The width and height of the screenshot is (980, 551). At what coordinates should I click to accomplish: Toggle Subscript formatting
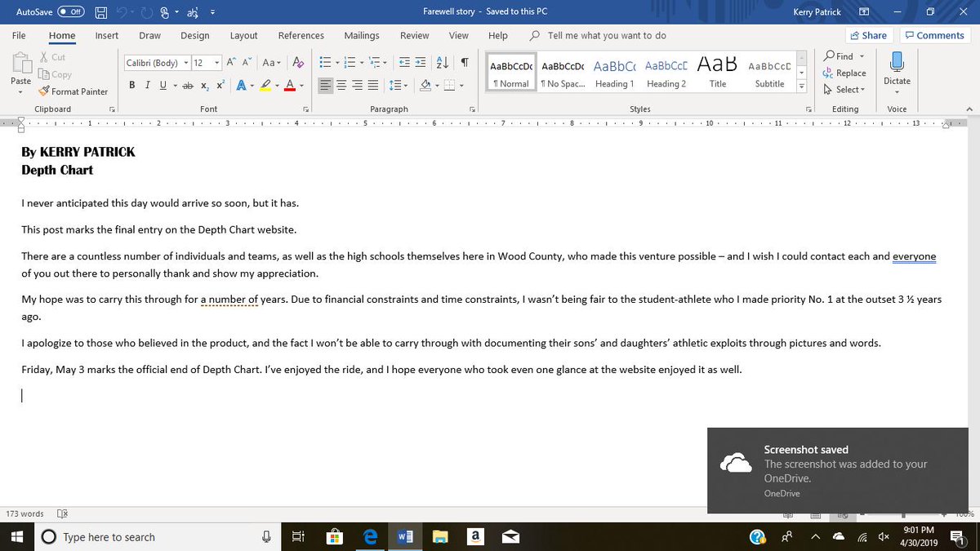click(205, 85)
